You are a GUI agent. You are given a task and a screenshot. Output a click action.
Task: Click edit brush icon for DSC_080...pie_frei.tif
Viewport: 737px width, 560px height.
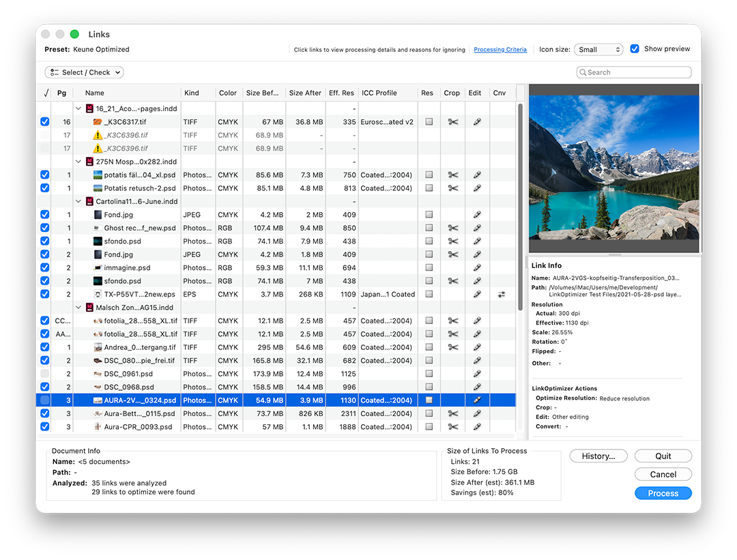(x=476, y=360)
